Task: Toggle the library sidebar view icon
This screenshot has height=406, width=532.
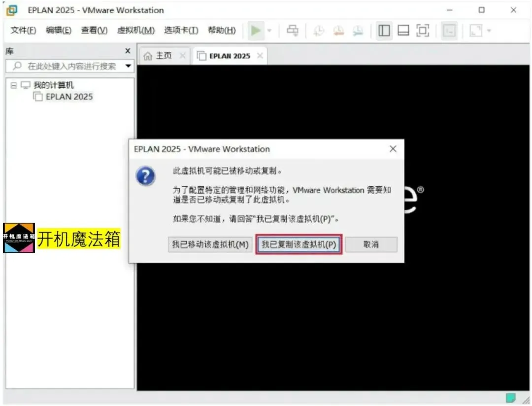Action: 384,31
